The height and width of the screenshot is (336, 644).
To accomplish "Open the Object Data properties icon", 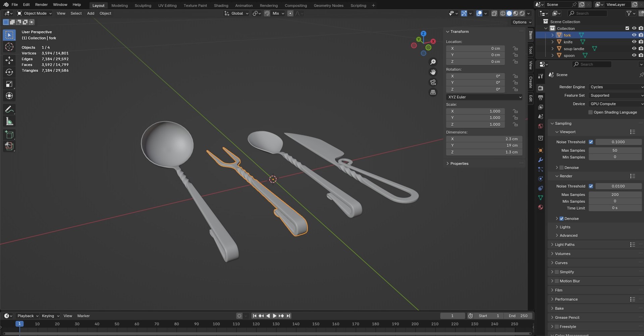I will pyautogui.click(x=540, y=198).
